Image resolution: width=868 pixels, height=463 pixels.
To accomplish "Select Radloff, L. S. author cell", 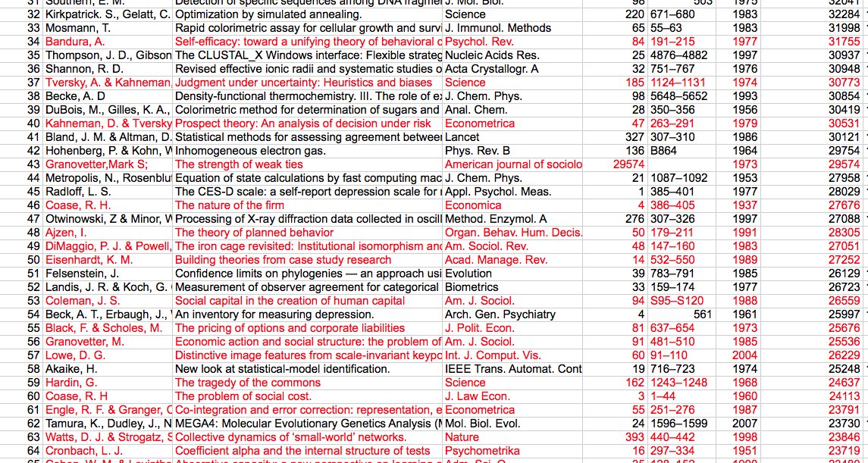I will coord(108,192).
